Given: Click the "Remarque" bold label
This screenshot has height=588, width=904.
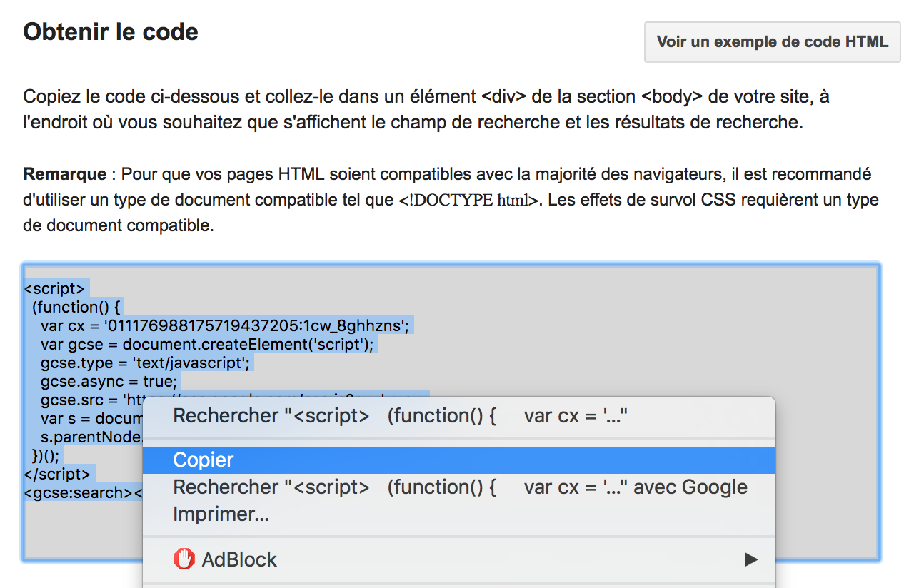Looking at the screenshot, I should pyautogui.click(x=65, y=174).
